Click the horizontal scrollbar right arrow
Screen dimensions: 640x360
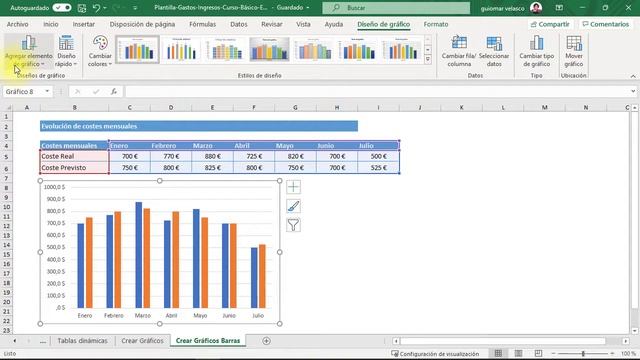tap(626, 341)
